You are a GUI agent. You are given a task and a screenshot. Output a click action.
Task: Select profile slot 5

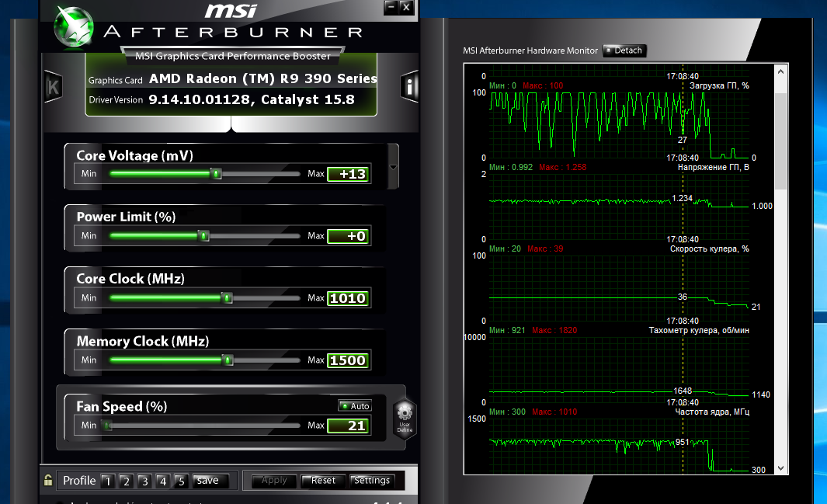click(x=182, y=481)
